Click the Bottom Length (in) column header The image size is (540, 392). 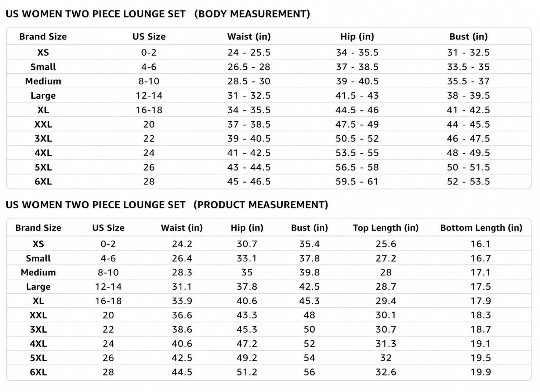481,228
